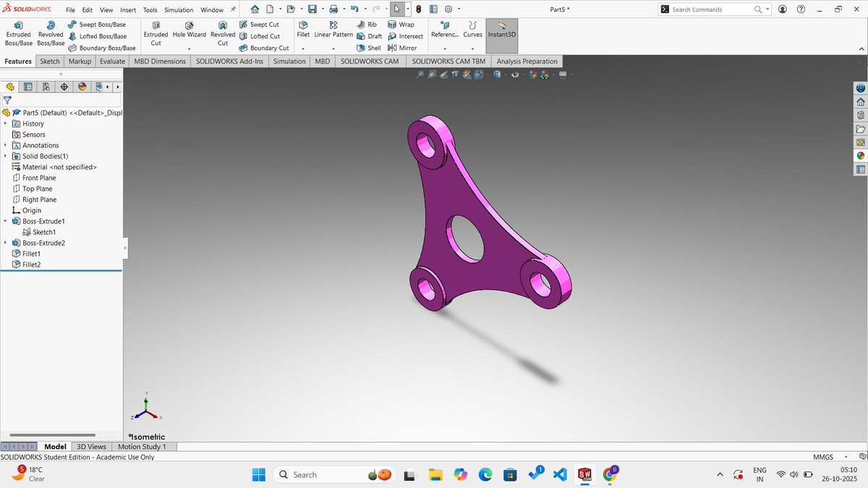868x488 pixels.
Task: Open the 3D Views tab
Action: [92, 447]
